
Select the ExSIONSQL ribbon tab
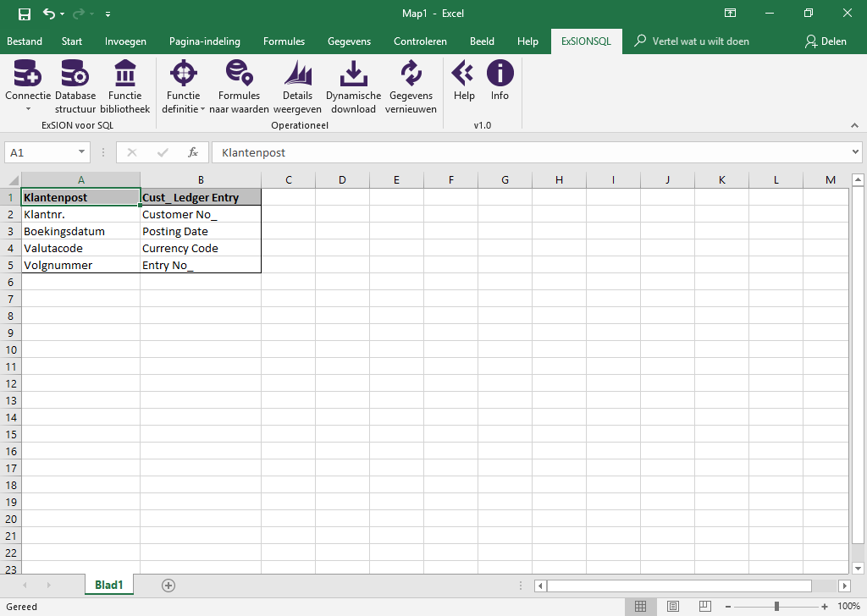pos(586,41)
